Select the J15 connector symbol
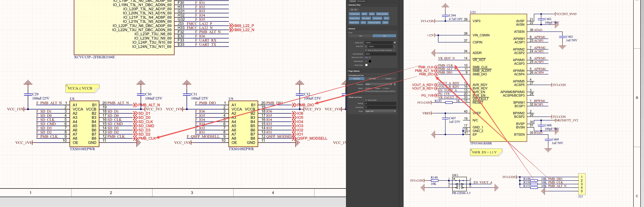This screenshot has height=207, width=644. tap(582, 184)
